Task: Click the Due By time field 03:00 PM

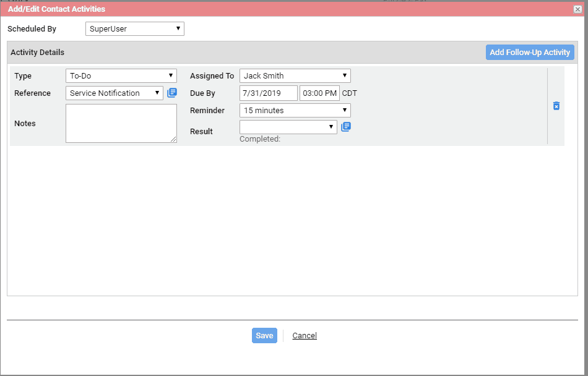Action: tap(319, 93)
